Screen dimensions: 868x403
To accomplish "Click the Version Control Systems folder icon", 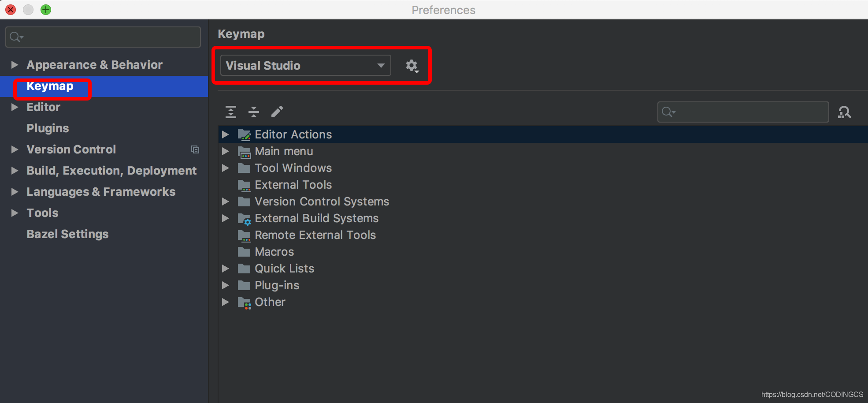I will tap(244, 201).
